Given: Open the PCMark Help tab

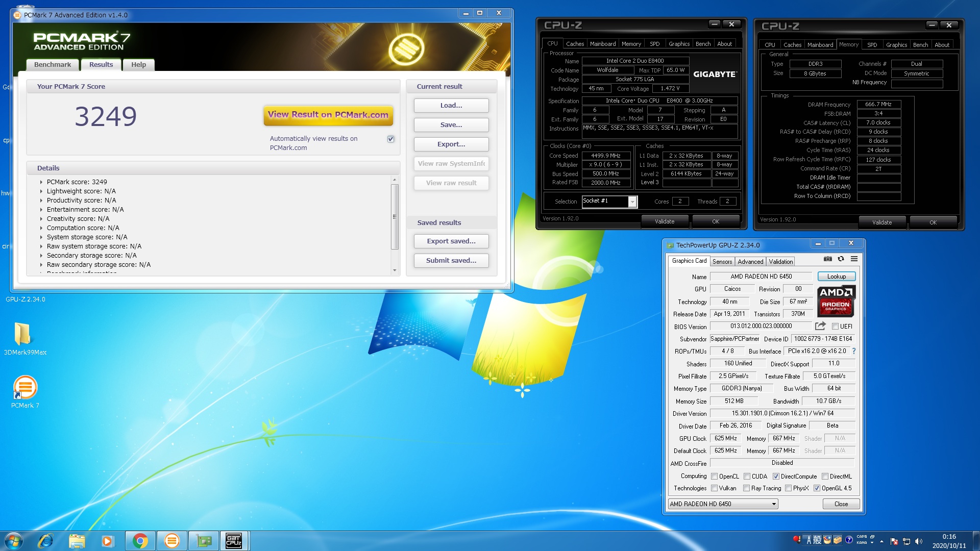Looking at the screenshot, I should click(138, 65).
